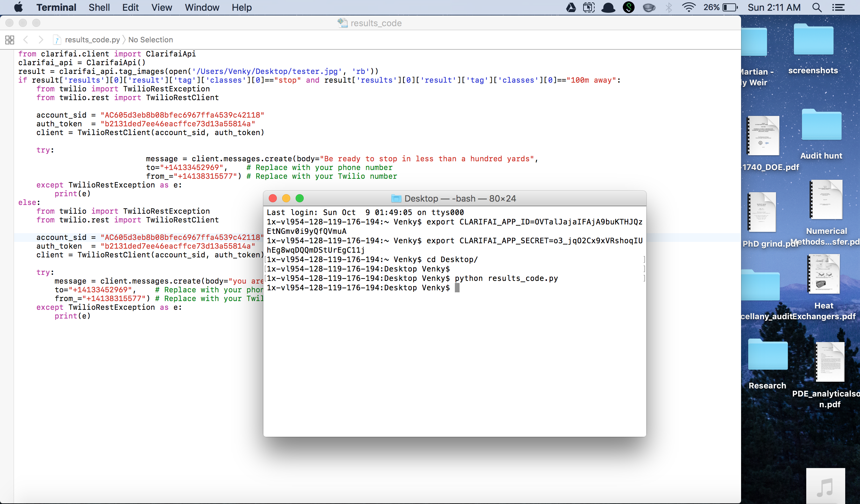Open Spotlight search magnifier icon
This screenshot has height=504, width=860.
817,7
